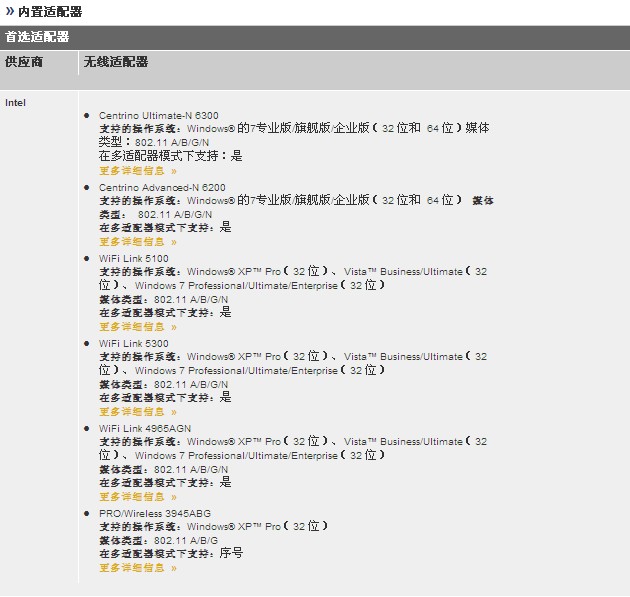Click the bullet before Centrino Ultimate-N 6300
Viewport: 630px width, 597px height.
point(87,117)
